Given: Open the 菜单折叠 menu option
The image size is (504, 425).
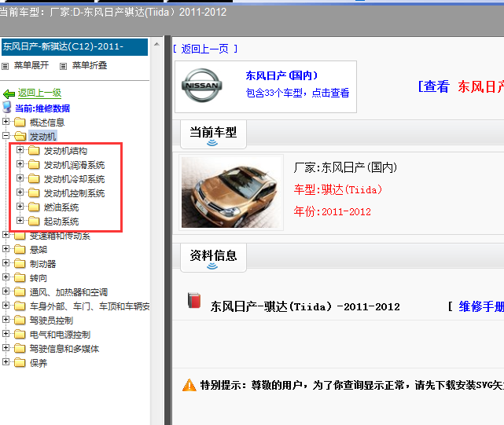Looking at the screenshot, I should 90,65.
